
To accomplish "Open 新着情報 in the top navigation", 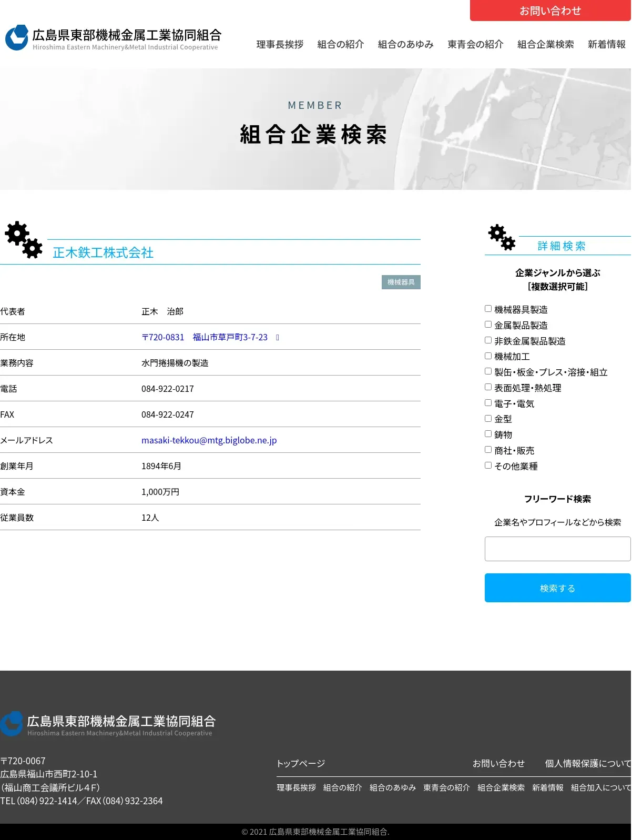I will [x=607, y=45].
